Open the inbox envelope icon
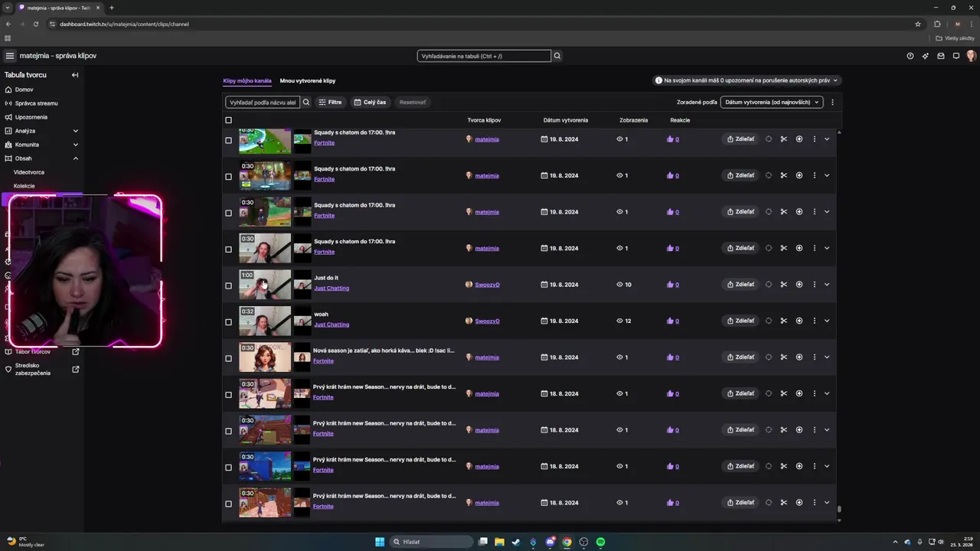Image resolution: width=980 pixels, height=551 pixels. tap(941, 56)
